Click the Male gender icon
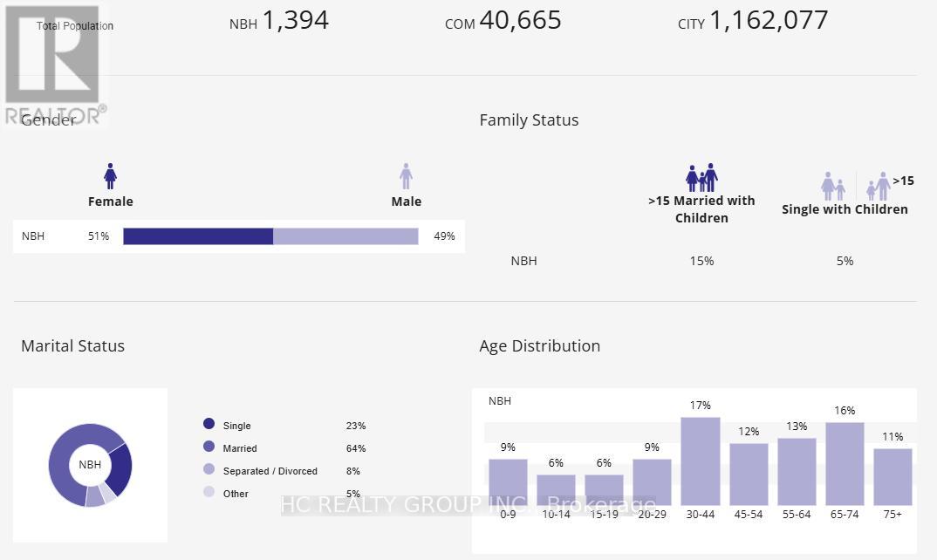Image resolution: width=937 pixels, height=560 pixels. (x=406, y=176)
